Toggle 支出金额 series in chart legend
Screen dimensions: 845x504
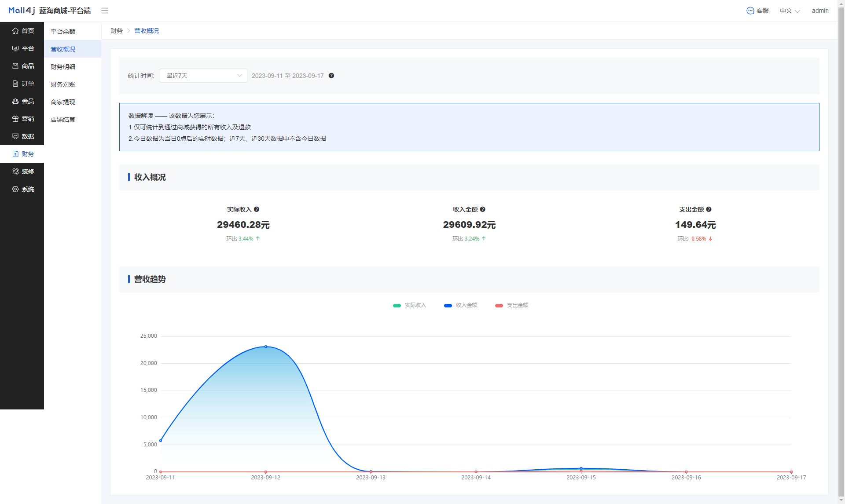(511, 305)
